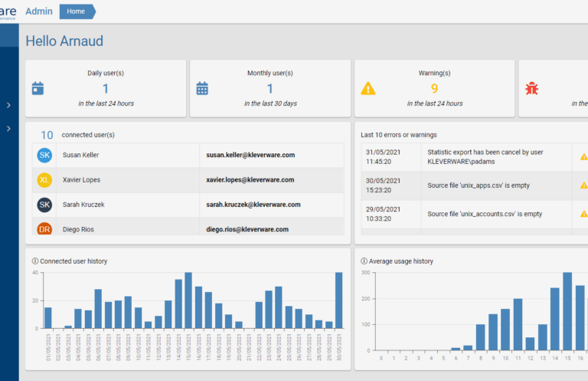Screen dimensions: 588x381
Task: Click diego.rios@kleverware.com email
Action: 247,229
